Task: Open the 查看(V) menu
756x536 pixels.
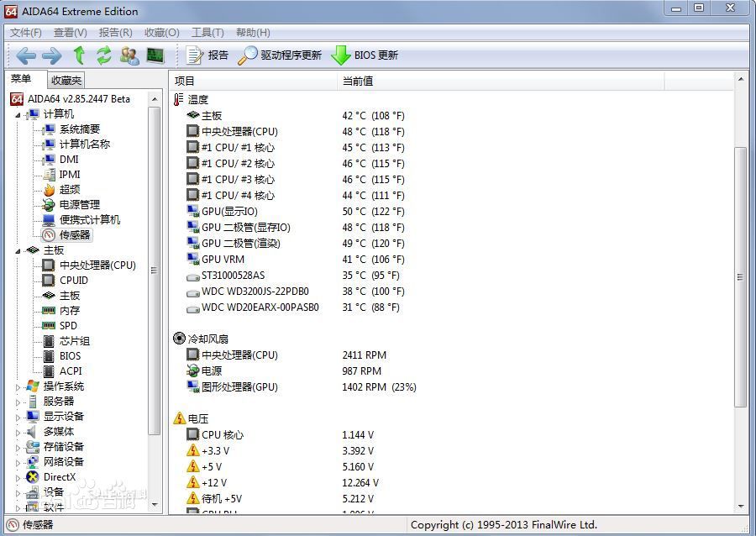Action: click(70, 32)
